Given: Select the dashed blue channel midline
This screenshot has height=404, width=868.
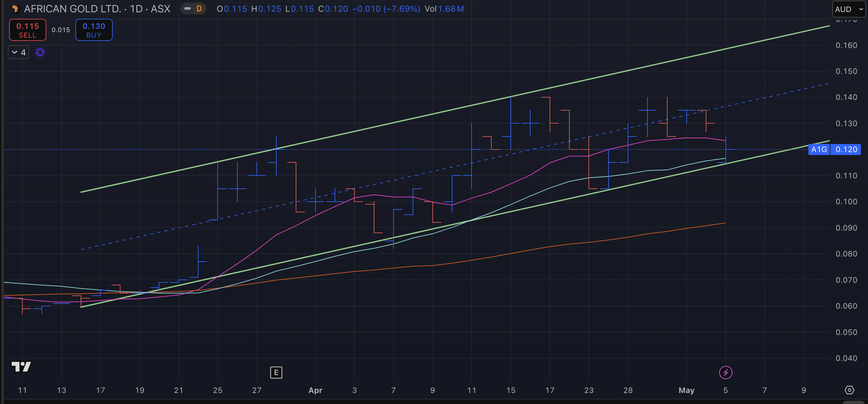Looking at the screenshot, I should click(455, 167).
